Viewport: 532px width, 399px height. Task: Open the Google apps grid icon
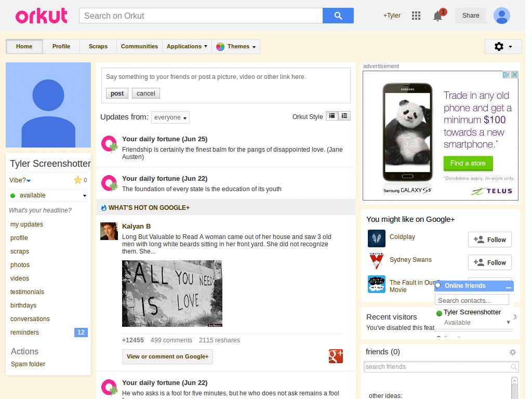click(x=416, y=16)
